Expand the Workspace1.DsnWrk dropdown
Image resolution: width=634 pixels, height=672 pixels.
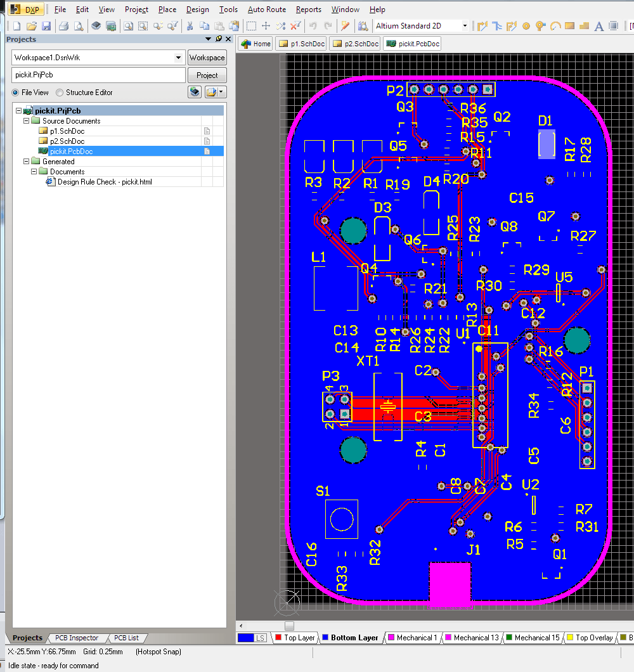178,57
